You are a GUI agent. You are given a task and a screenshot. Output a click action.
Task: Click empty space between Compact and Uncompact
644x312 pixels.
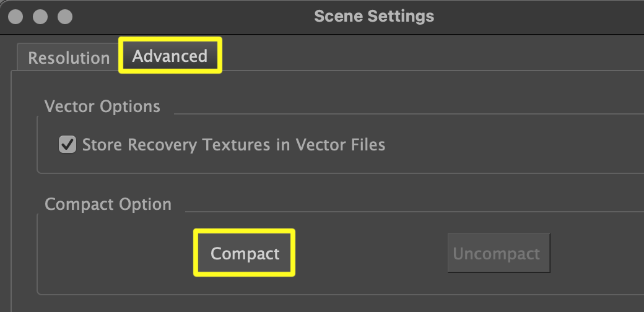click(x=372, y=254)
